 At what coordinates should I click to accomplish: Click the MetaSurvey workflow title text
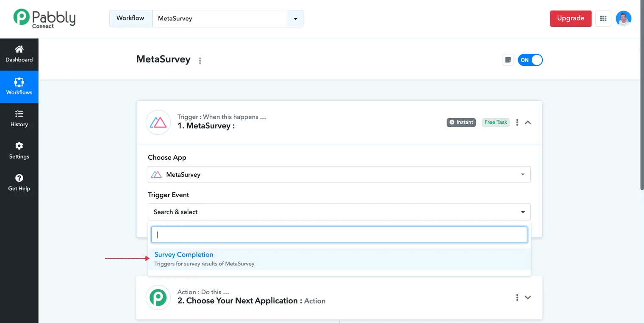(x=164, y=59)
